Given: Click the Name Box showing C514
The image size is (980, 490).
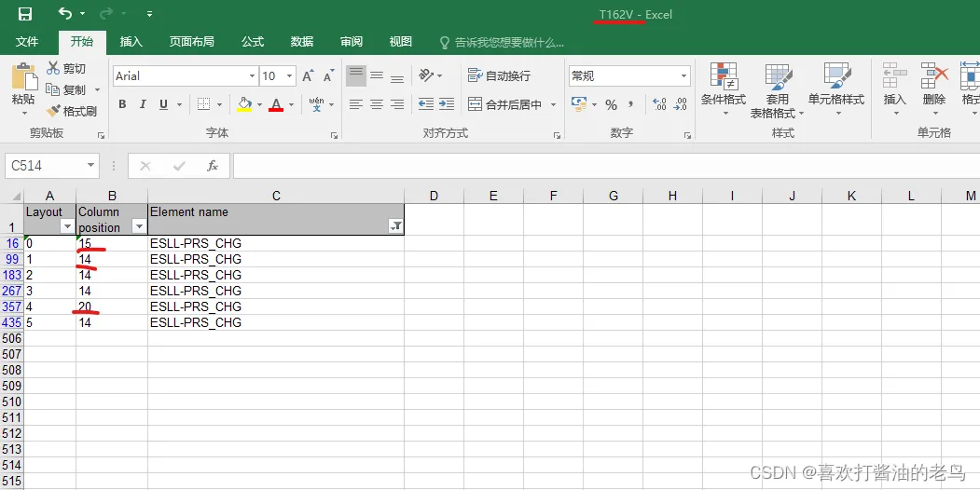Looking at the screenshot, I should click(x=44, y=166).
